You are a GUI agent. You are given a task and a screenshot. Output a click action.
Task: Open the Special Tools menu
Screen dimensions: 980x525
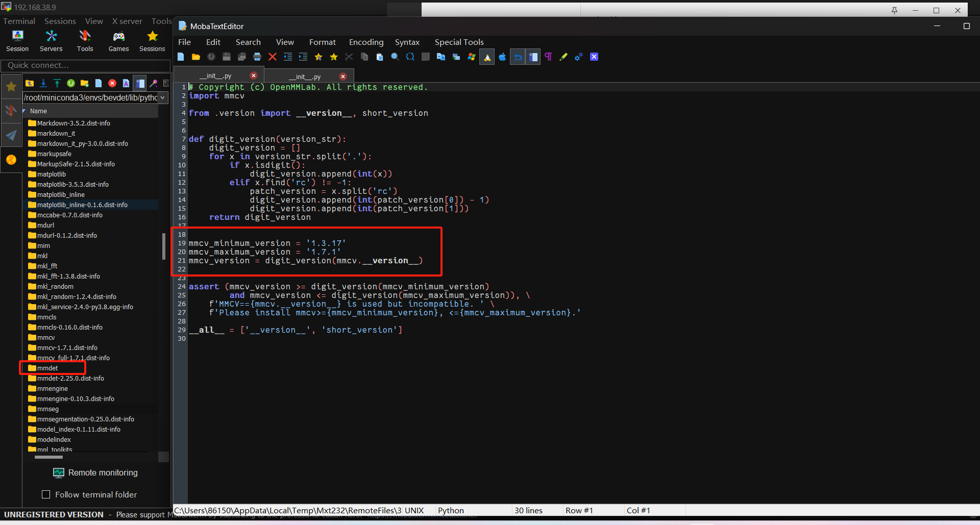pos(459,42)
